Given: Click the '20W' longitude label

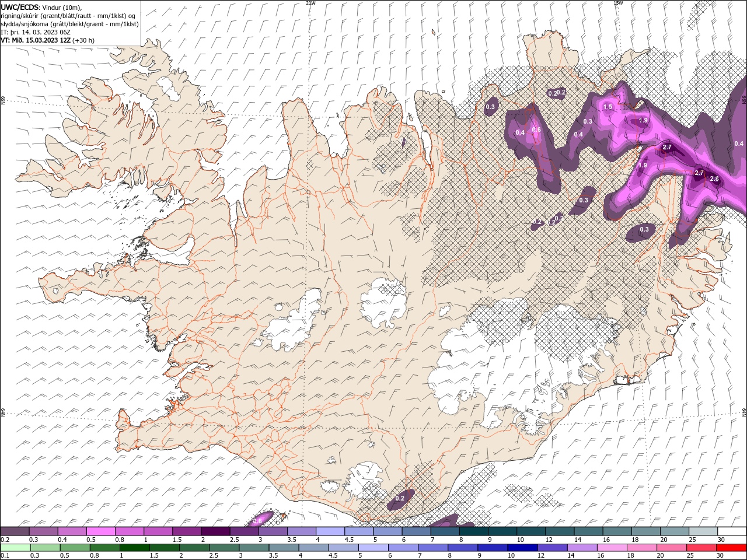Looking at the screenshot, I should (311, 3).
